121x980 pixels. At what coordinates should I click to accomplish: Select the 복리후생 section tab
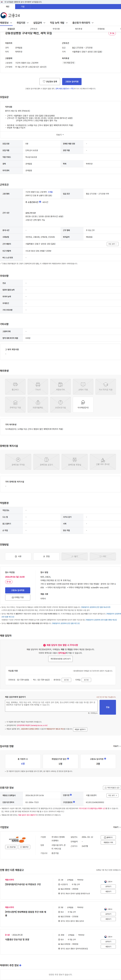click(79, 29)
